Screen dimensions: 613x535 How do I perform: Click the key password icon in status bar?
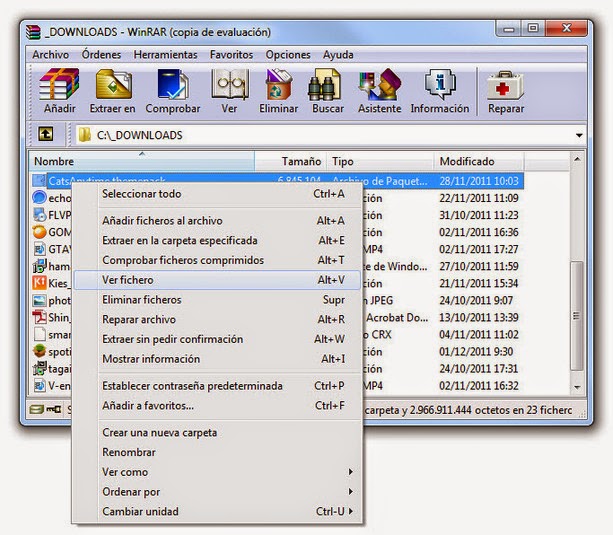(54, 409)
